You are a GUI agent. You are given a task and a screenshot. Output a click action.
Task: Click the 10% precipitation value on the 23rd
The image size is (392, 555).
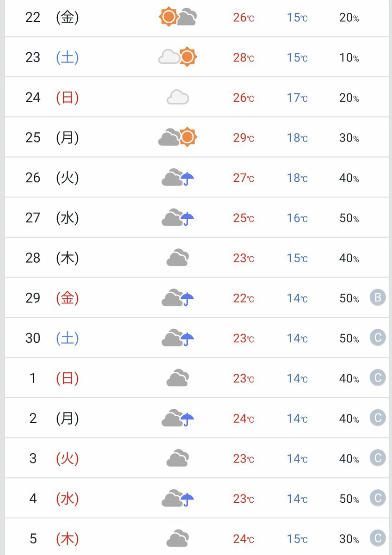[x=349, y=58]
